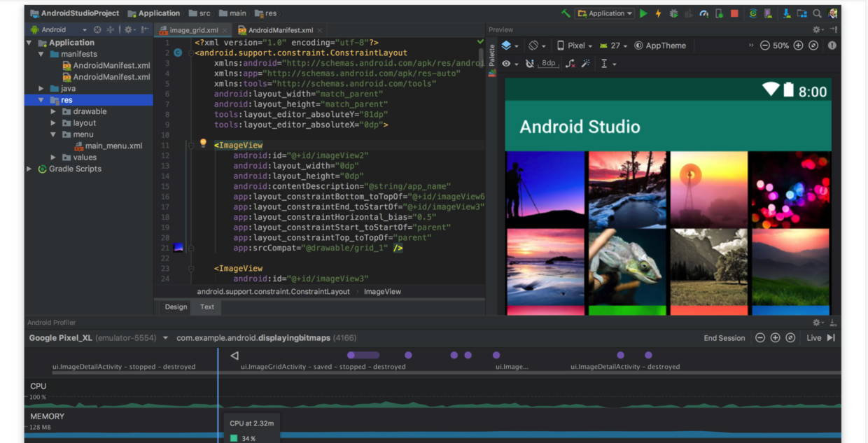
Task: Click End Session in the Android Profiler
Action: pyautogui.click(x=724, y=337)
